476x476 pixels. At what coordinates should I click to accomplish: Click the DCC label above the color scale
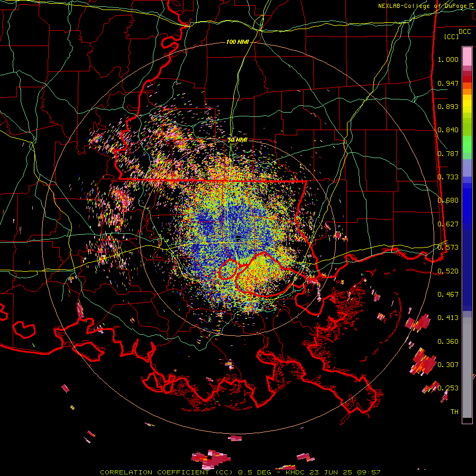[x=464, y=32]
